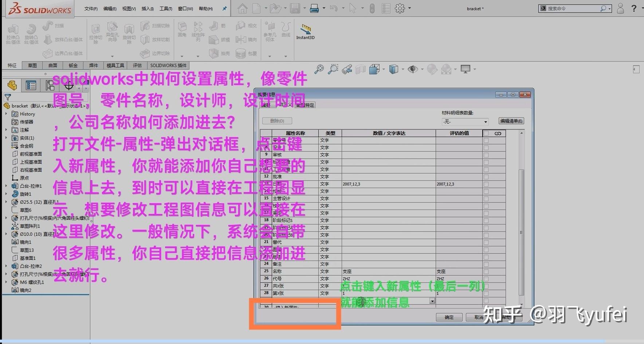This screenshot has height=344, width=644.
Task: Click the property list scroll-up arrow
Action: coord(521,133)
